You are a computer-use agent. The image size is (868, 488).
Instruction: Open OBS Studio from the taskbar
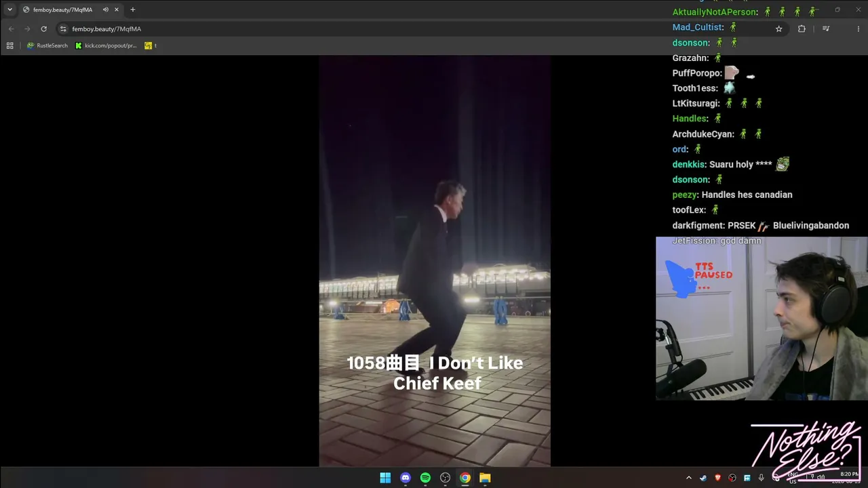click(x=445, y=478)
